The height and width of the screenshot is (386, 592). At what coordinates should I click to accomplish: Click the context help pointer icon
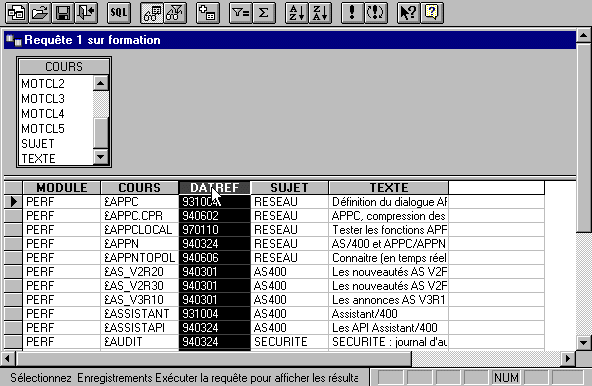coord(408,13)
